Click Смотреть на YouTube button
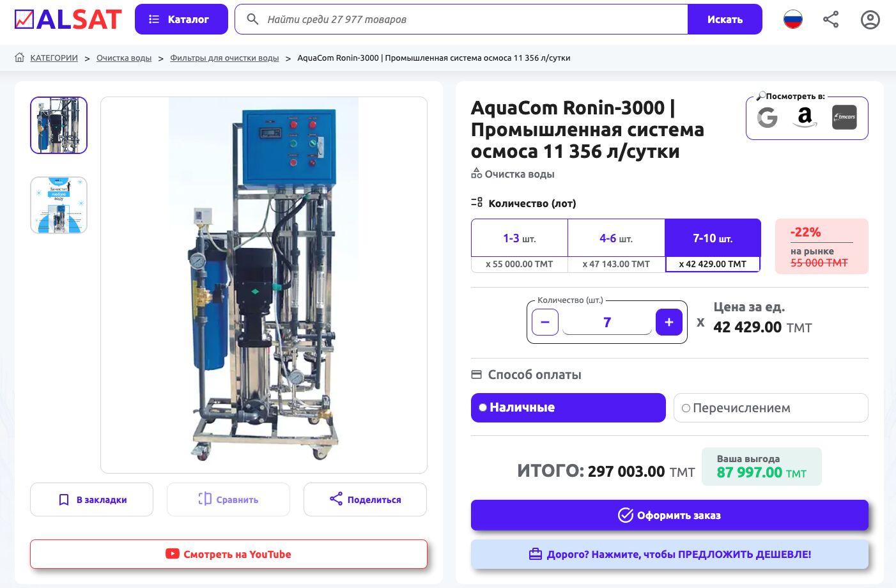 228,554
